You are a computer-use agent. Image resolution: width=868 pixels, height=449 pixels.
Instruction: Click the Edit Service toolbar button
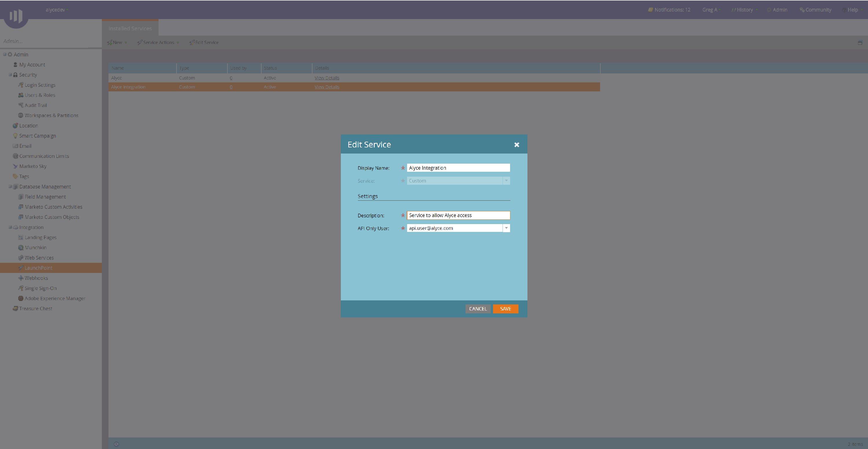(204, 43)
